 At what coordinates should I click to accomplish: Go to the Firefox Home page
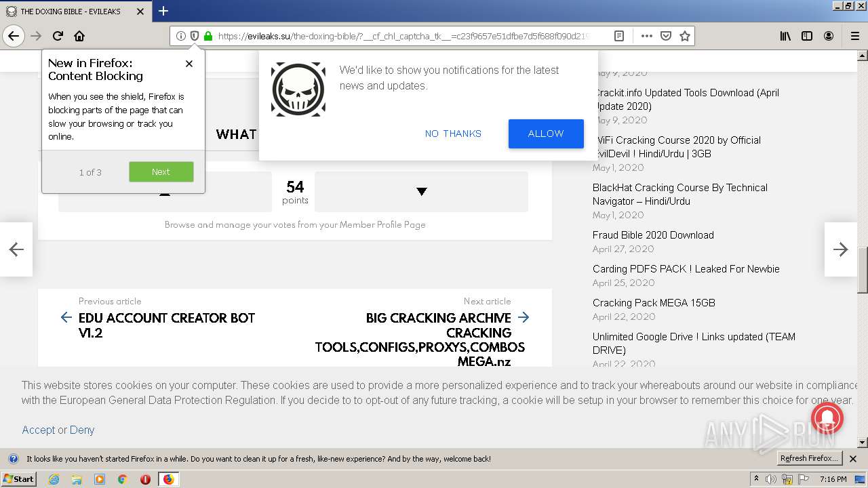point(79,36)
